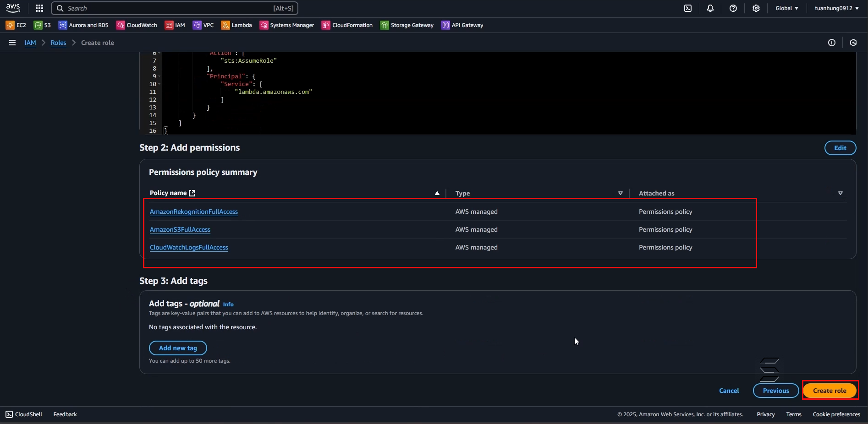Collapse code fold arrow on line 10
Screen dimensions: 868x424
pyautogui.click(x=159, y=84)
